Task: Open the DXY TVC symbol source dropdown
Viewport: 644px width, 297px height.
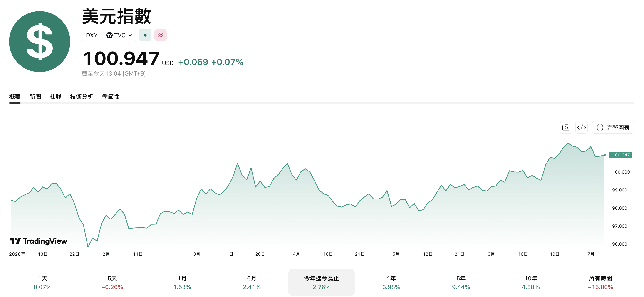Action: pyautogui.click(x=109, y=35)
